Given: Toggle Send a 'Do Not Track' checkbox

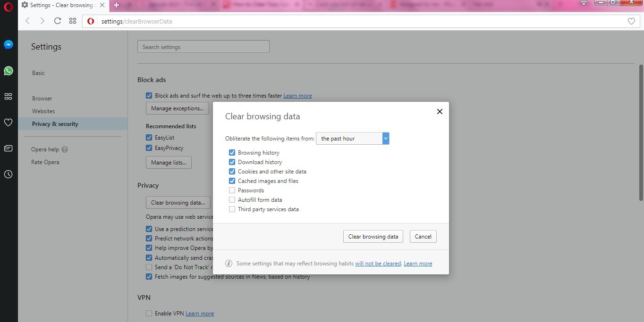Looking at the screenshot, I should pos(149,267).
